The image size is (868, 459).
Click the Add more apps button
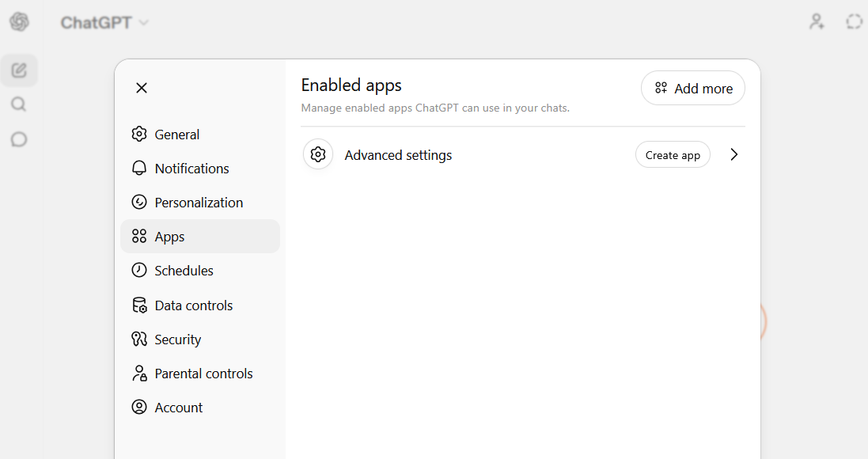tap(692, 88)
